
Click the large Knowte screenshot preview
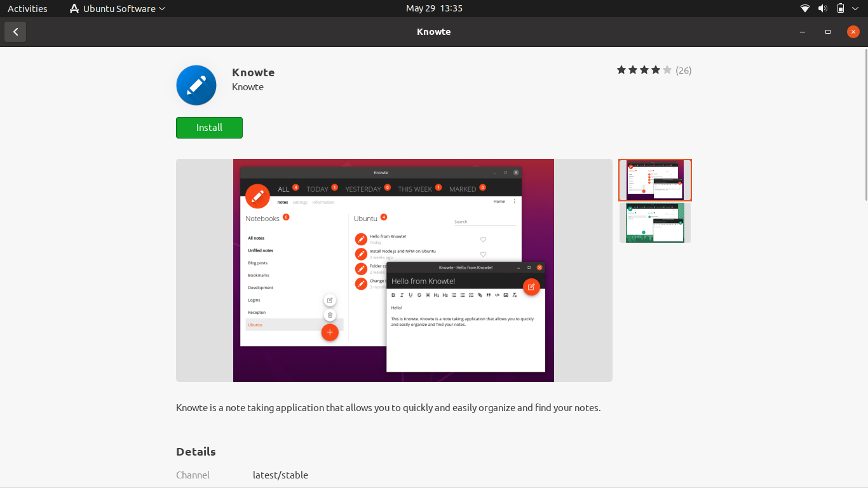[394, 270]
